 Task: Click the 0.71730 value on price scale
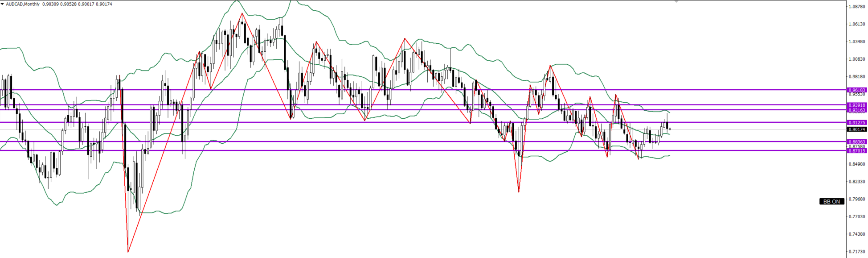[x=856, y=252]
